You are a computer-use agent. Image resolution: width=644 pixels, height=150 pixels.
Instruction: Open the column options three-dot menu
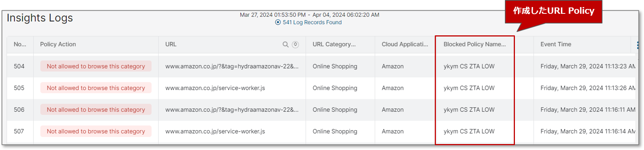point(638,45)
